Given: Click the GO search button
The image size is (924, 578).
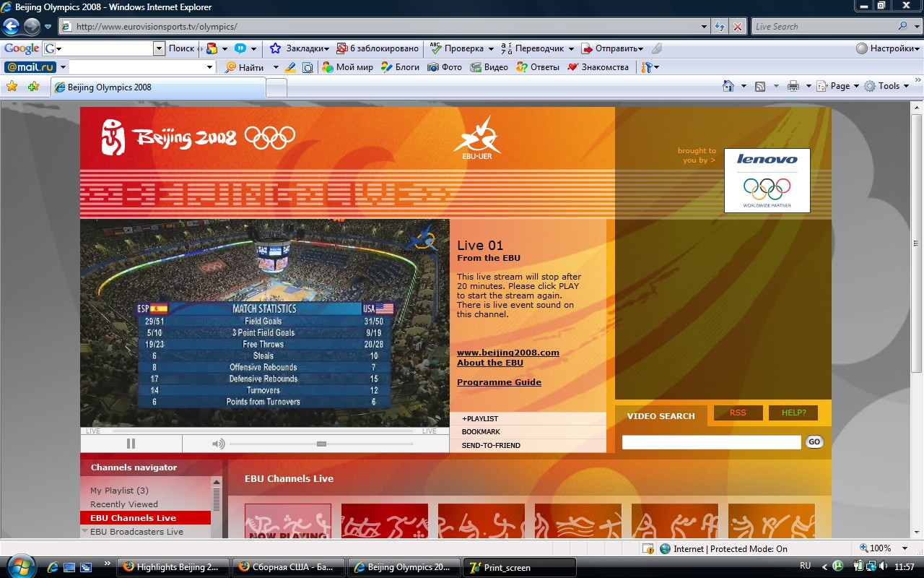Looking at the screenshot, I should coord(814,441).
